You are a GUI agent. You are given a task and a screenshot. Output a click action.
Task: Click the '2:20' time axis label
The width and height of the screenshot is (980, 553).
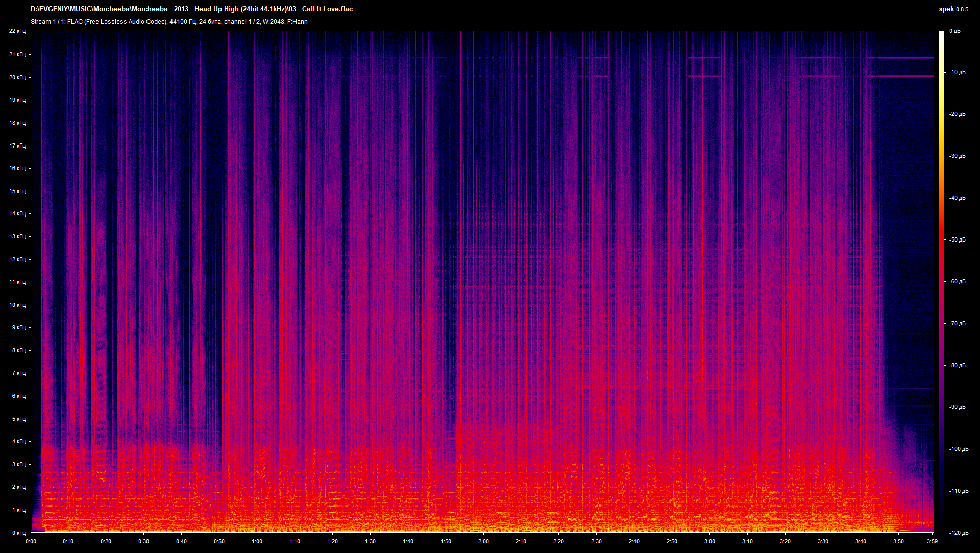tap(559, 541)
